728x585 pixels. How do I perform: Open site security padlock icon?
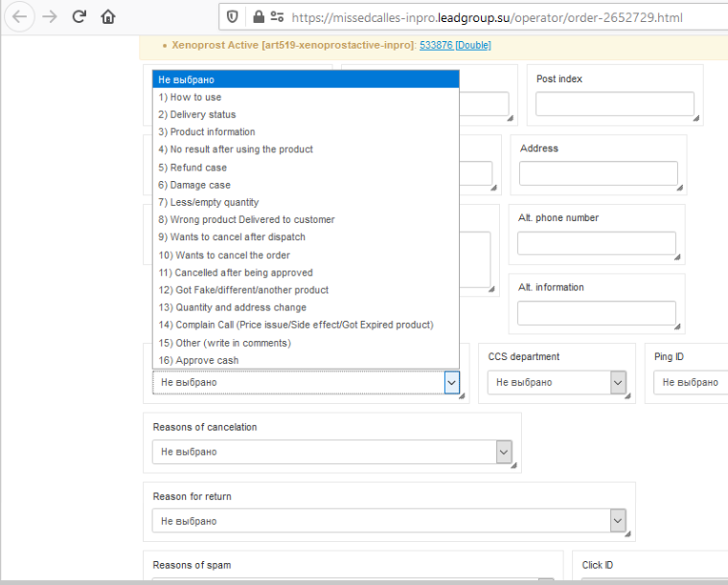(259, 17)
